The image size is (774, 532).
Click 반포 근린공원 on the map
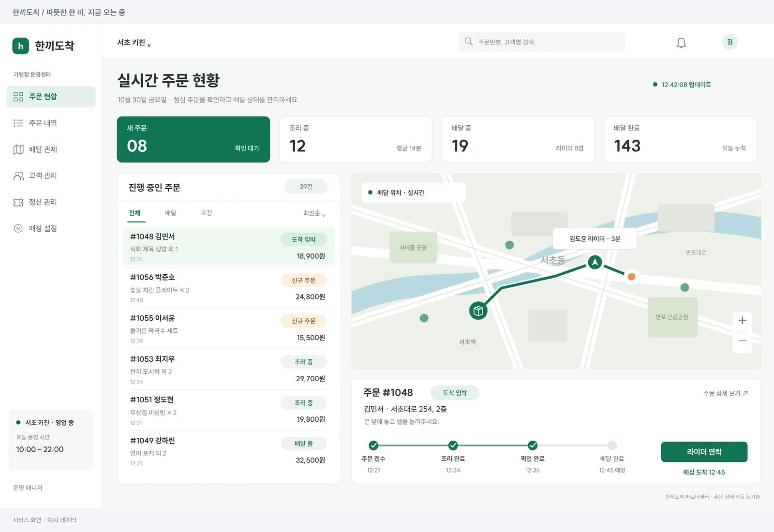click(672, 317)
